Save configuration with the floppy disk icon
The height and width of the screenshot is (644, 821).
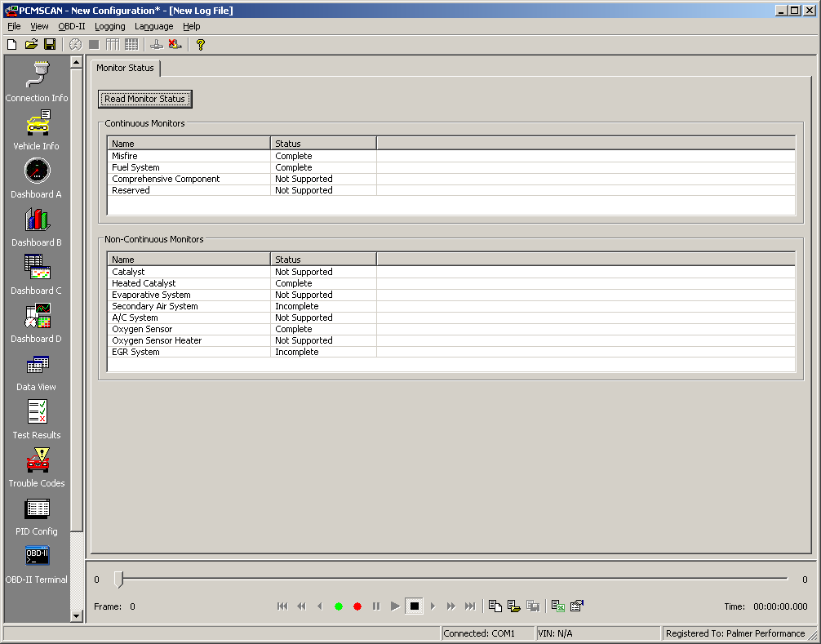50,45
